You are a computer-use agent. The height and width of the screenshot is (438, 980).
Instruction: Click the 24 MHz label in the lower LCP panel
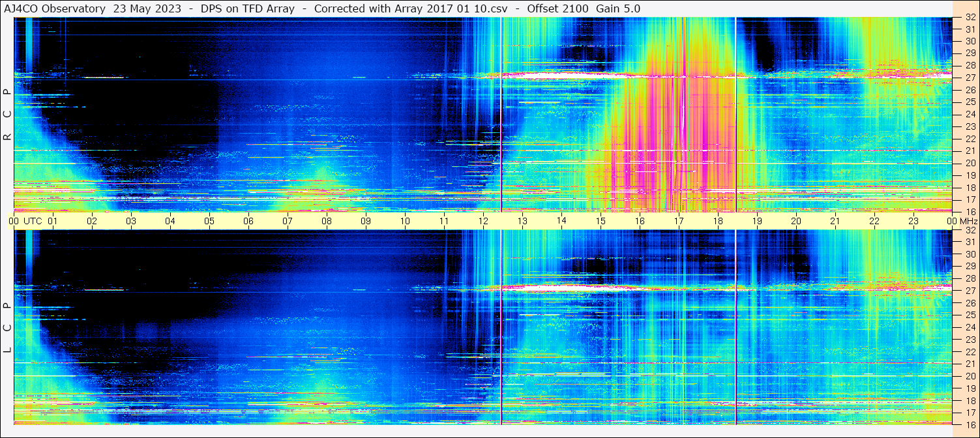(x=970, y=327)
